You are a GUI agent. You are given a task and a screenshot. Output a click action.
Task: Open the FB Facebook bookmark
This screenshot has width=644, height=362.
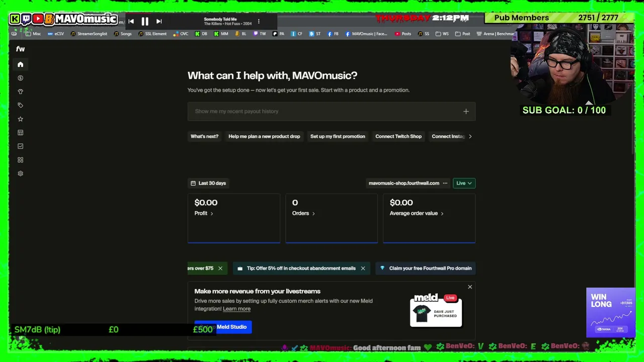(x=333, y=34)
